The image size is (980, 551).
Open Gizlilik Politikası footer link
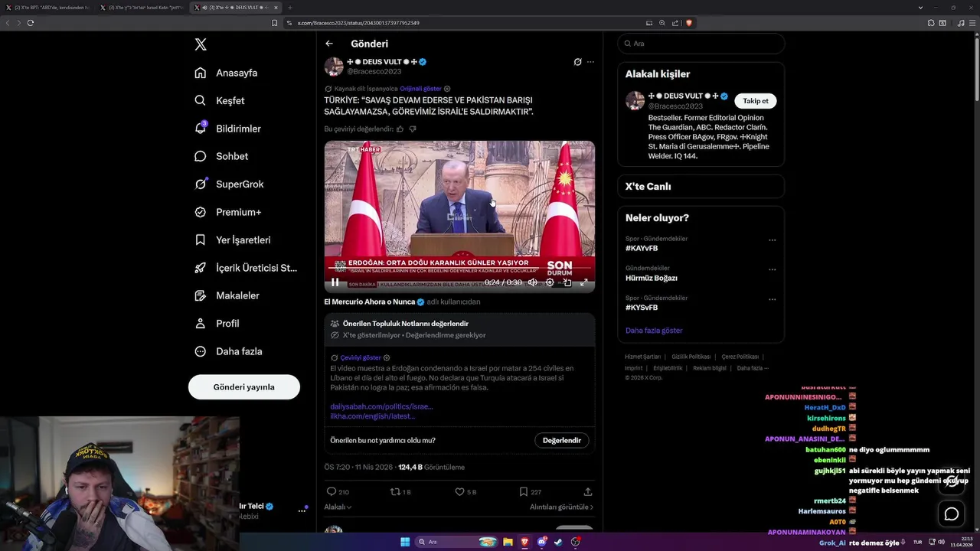(x=691, y=357)
